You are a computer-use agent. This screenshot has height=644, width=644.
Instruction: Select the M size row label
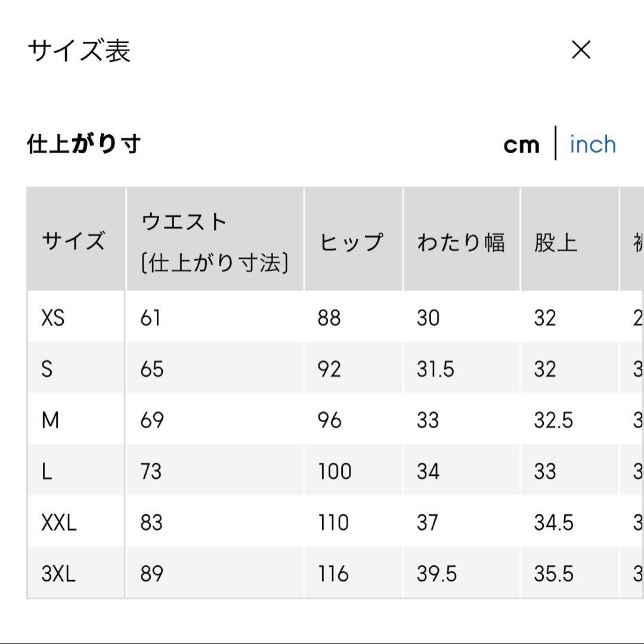tap(50, 420)
